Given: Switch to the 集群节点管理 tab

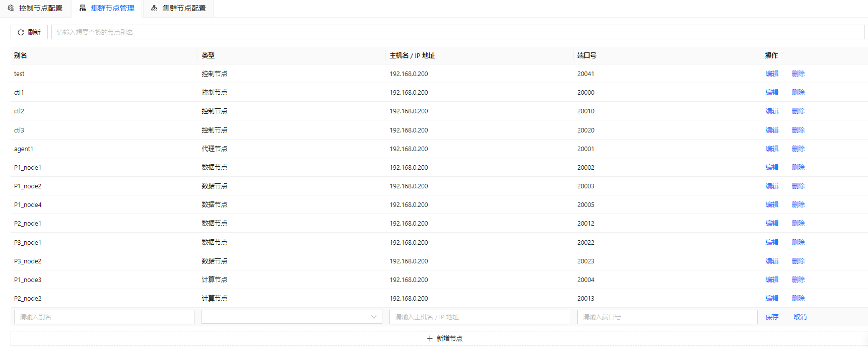Looking at the screenshot, I should pyautogui.click(x=107, y=8).
